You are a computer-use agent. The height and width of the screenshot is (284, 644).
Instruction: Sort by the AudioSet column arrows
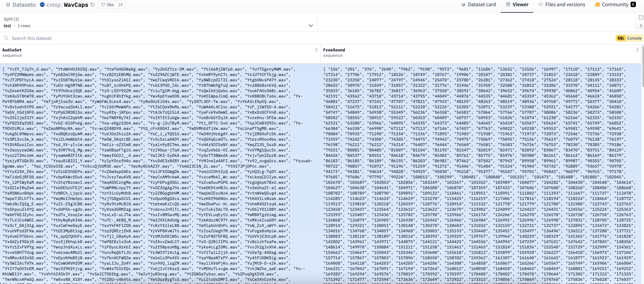click(x=316, y=50)
